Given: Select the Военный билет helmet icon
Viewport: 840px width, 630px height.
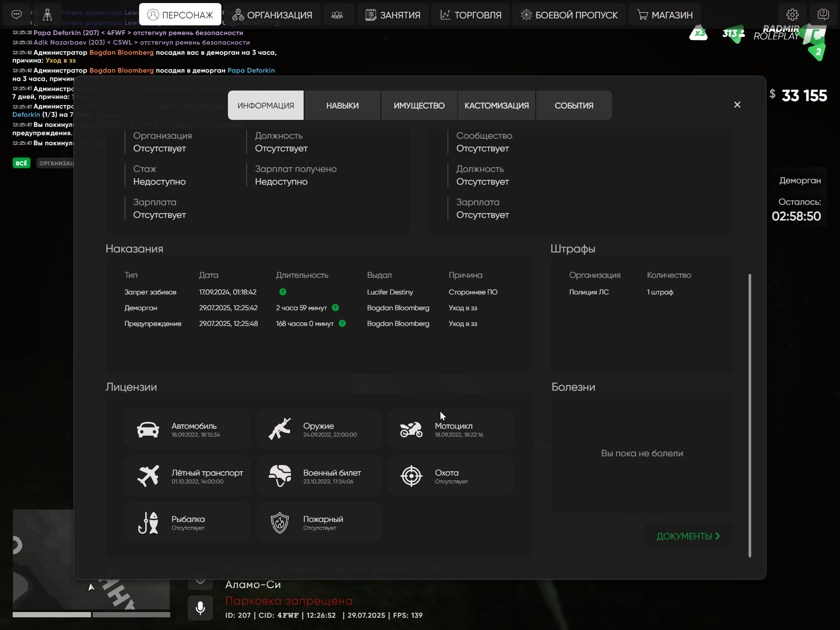Looking at the screenshot, I should coord(280,476).
